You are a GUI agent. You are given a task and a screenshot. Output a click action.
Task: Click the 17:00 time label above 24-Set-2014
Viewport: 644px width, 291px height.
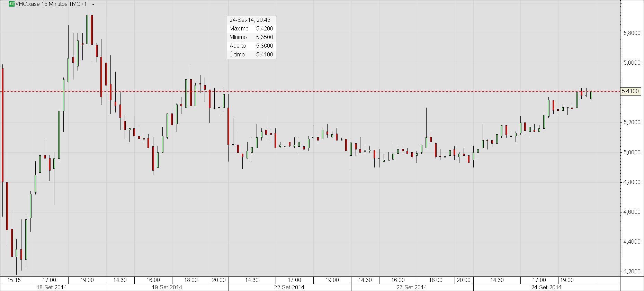(x=539, y=280)
